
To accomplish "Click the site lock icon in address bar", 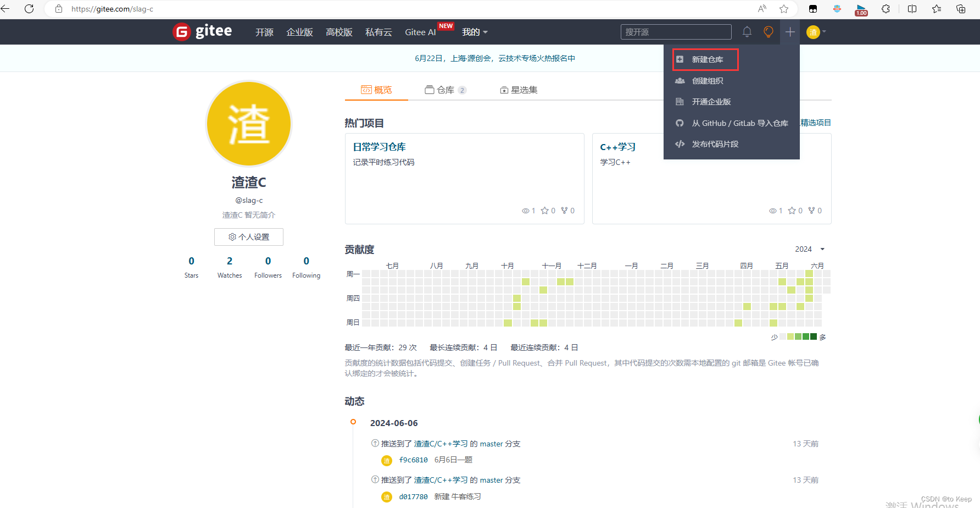I will 59,9.
